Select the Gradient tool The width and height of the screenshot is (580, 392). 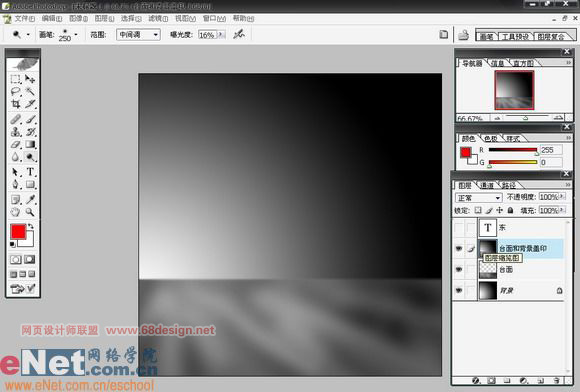(x=30, y=145)
